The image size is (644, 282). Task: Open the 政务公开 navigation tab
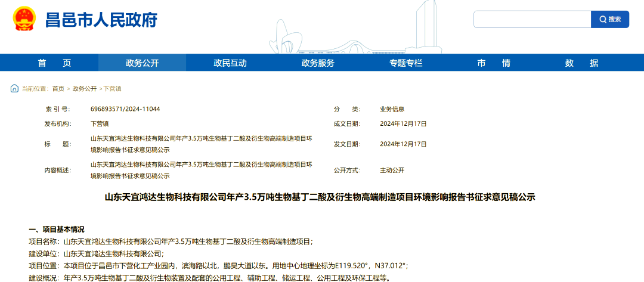point(142,63)
